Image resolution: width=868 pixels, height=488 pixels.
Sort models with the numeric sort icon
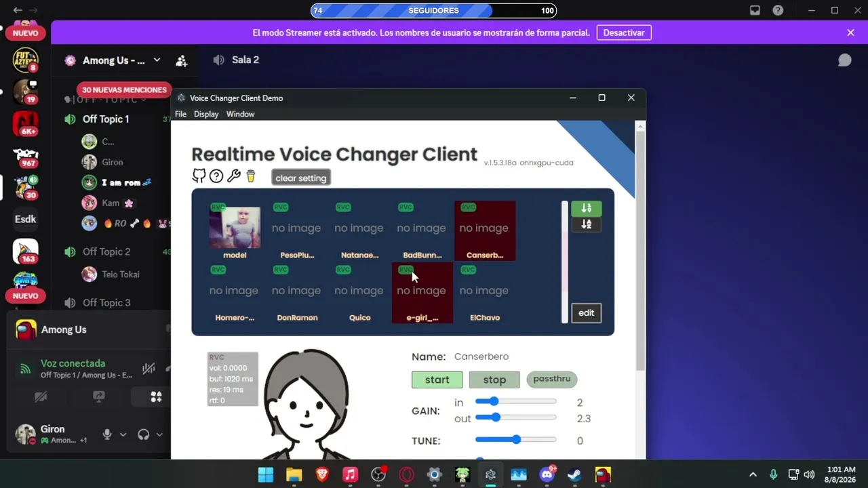tap(586, 208)
